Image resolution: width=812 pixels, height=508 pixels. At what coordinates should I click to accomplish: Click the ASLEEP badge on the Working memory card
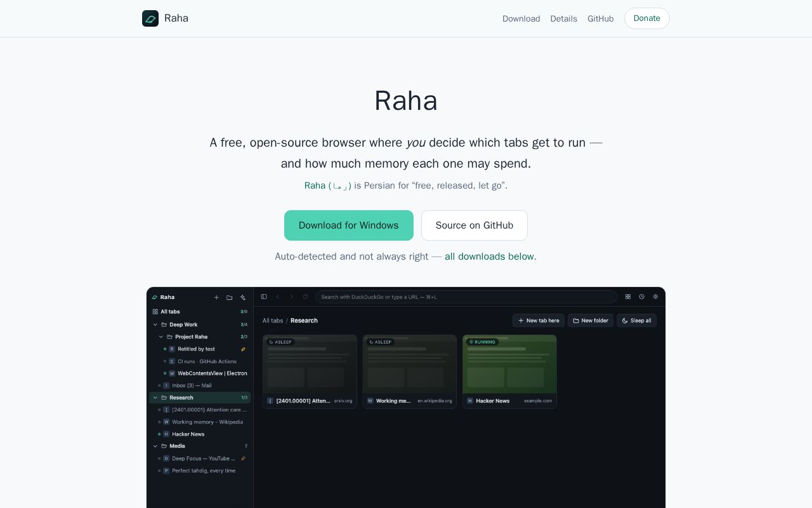click(x=380, y=342)
